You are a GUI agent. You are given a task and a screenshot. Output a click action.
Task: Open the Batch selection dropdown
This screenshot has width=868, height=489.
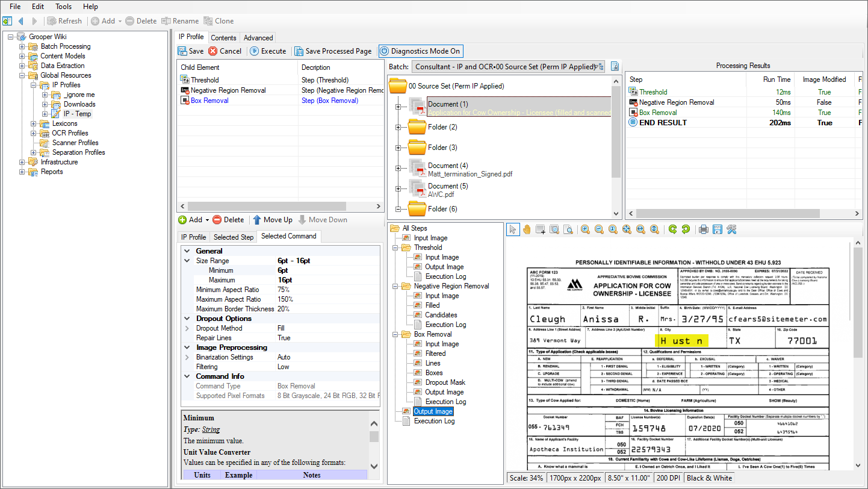(600, 67)
